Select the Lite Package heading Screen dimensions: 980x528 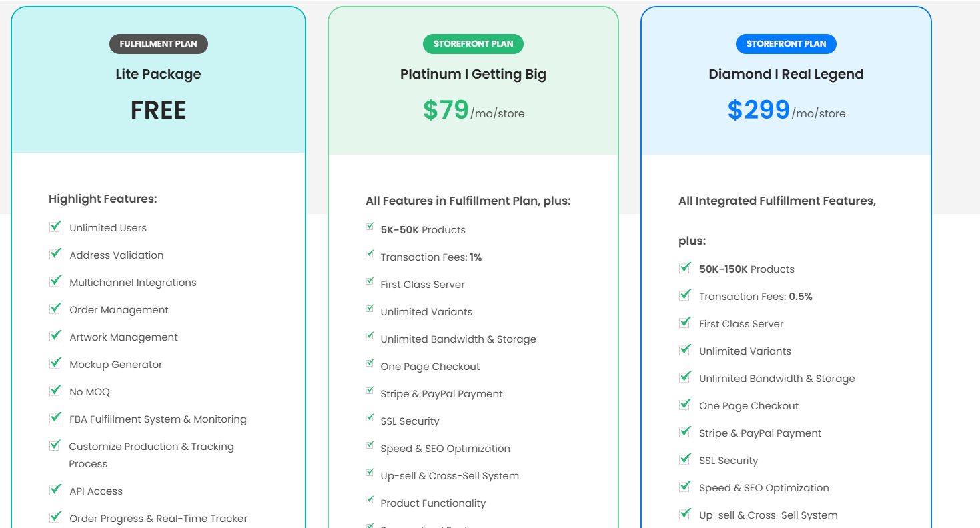[x=159, y=74]
